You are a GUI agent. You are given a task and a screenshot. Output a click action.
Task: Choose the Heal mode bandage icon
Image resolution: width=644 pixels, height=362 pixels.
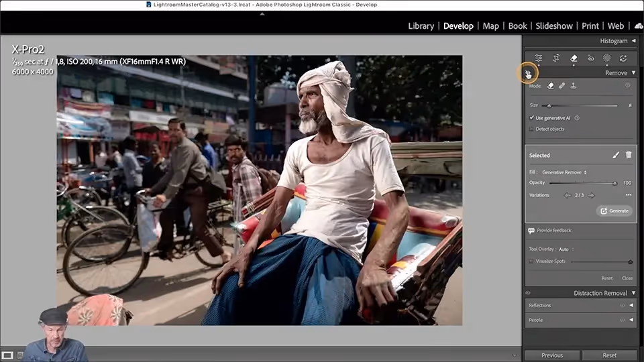(x=562, y=86)
